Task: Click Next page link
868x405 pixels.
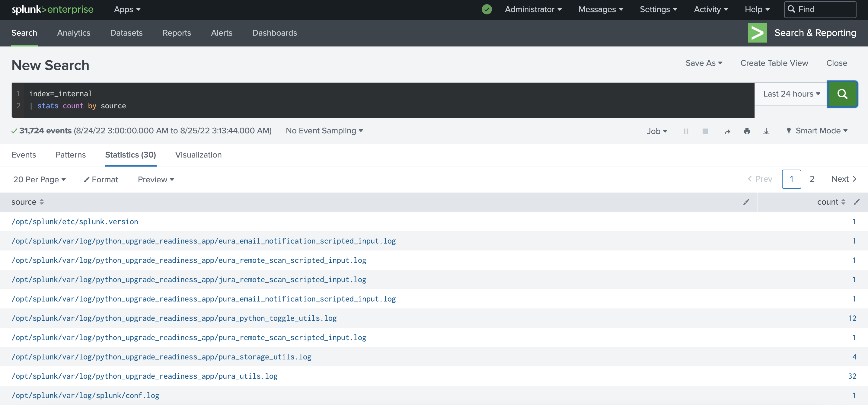Action: [x=843, y=179]
